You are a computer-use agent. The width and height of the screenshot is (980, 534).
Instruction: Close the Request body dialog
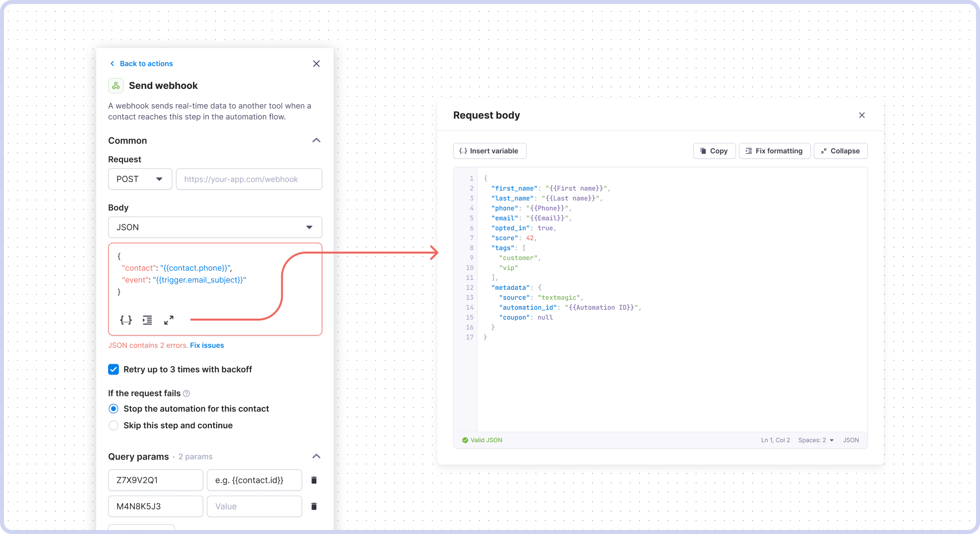[862, 115]
